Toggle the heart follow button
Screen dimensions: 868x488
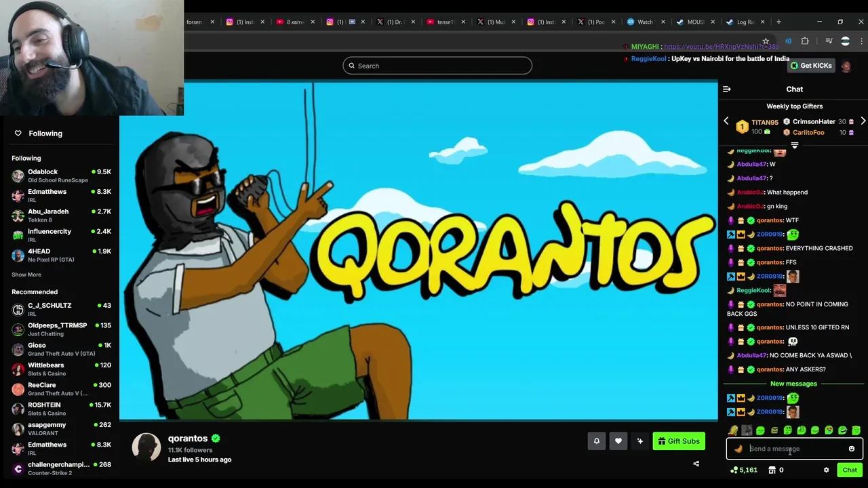[x=618, y=441]
